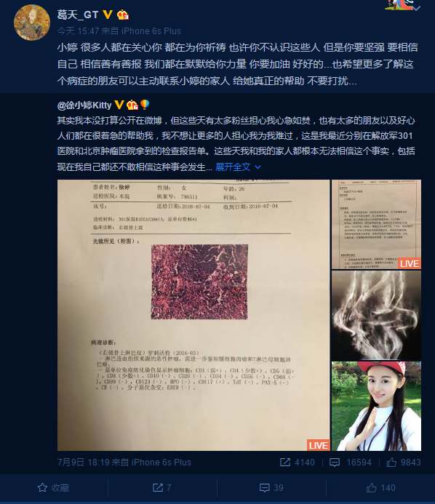Open the top-right report LIVE photo

point(376,224)
